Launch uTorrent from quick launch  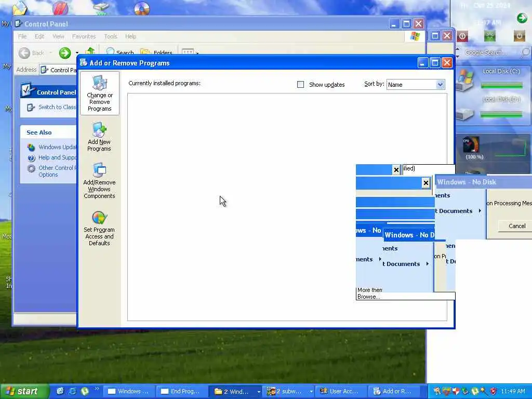85,391
